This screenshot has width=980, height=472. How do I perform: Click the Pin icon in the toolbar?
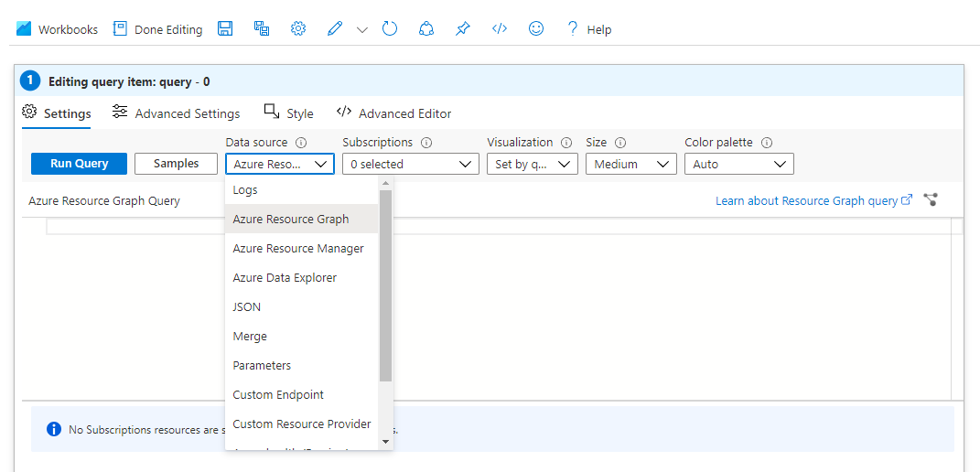point(462,28)
